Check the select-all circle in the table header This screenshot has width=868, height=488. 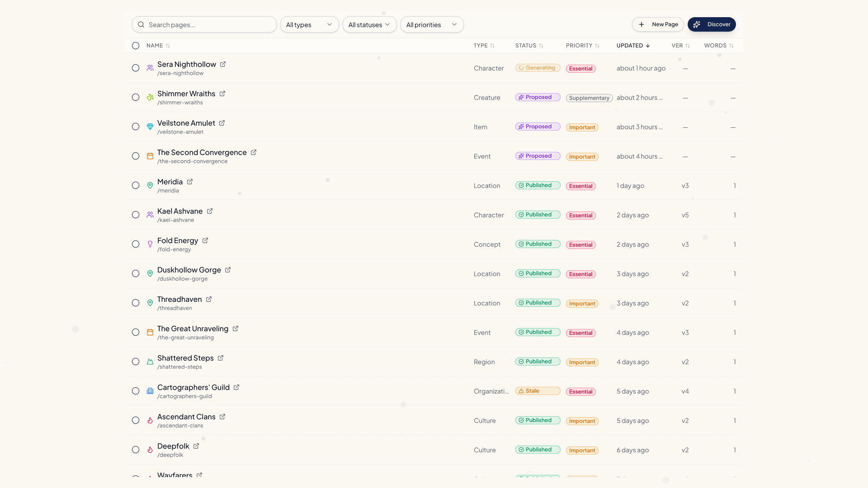[135, 46]
